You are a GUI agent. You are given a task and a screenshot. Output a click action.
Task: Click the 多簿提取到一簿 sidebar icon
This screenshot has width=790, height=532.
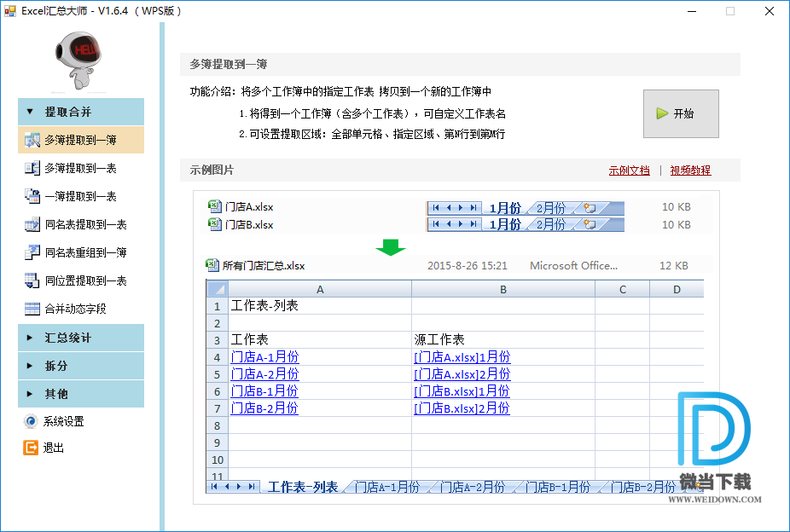pyautogui.click(x=32, y=141)
